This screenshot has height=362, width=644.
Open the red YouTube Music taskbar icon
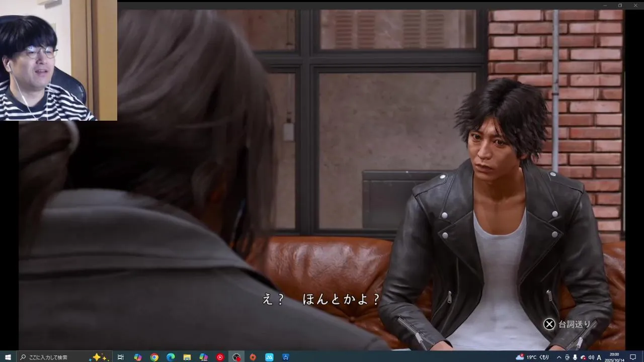coord(220,357)
